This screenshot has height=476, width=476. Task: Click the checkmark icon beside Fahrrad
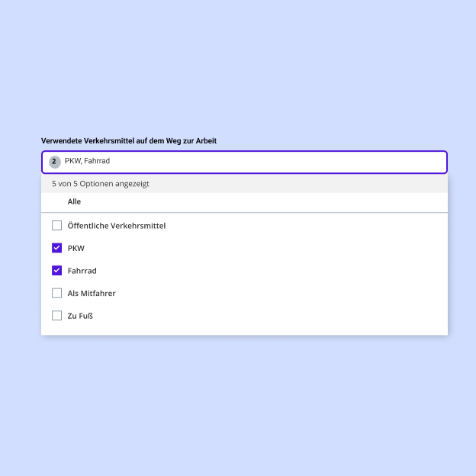click(56, 271)
